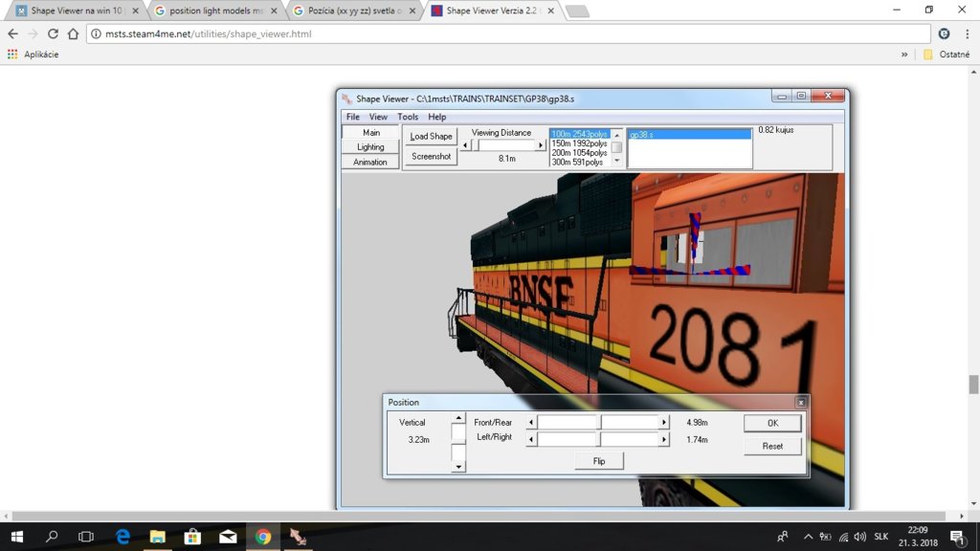Open the Action Center notifications icon
The height and width of the screenshot is (551, 980).
click(x=956, y=537)
